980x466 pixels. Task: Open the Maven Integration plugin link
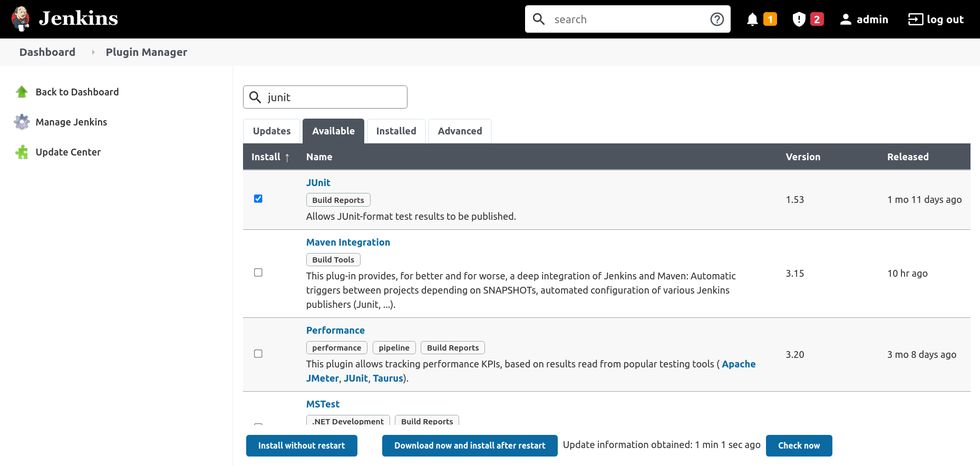point(348,242)
